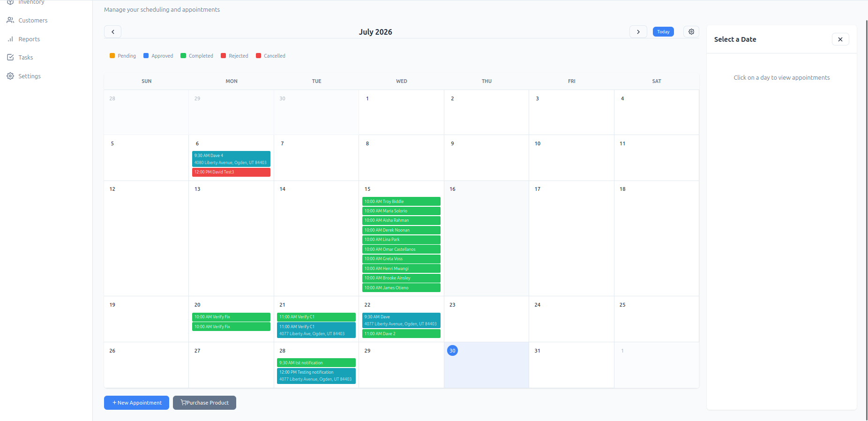
Task: Click the Today button
Action: 663,32
